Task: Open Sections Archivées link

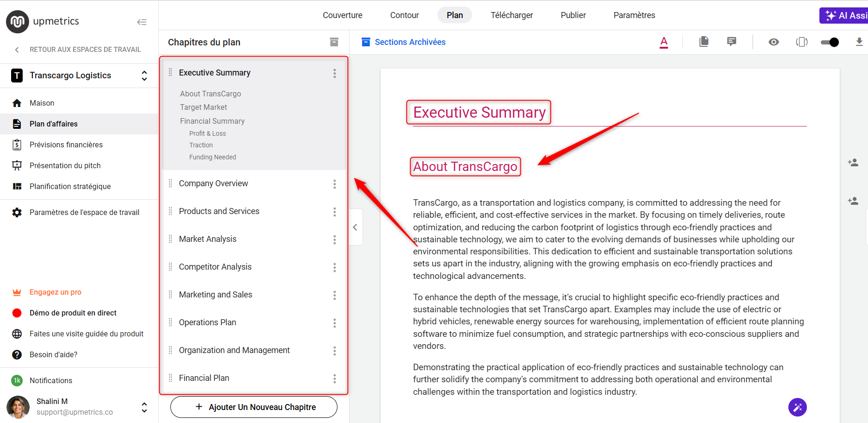Action: click(x=403, y=42)
